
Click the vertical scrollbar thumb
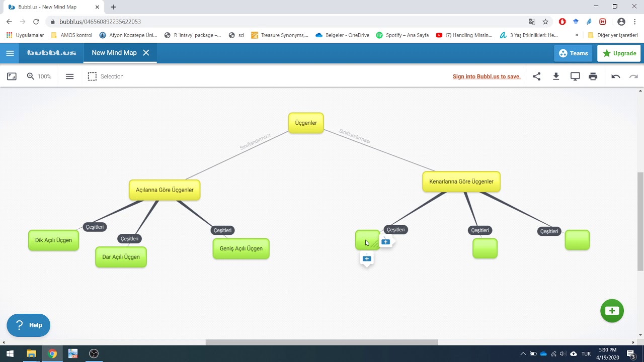tap(640, 222)
